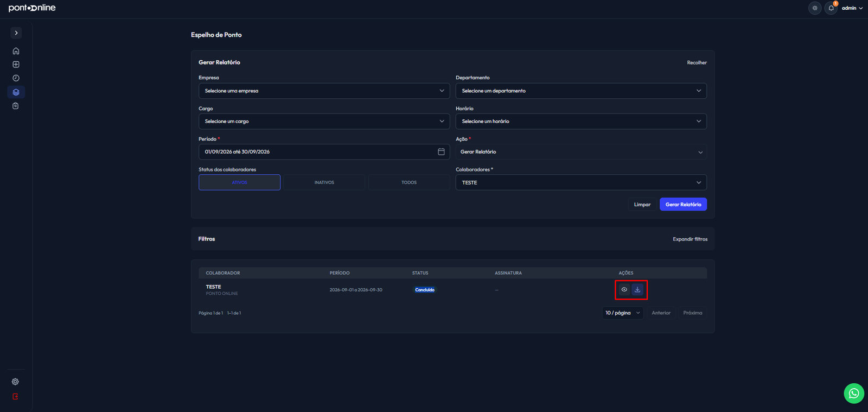868x412 pixels.
Task: Toggle light theme with the sun icon
Action: (815, 8)
